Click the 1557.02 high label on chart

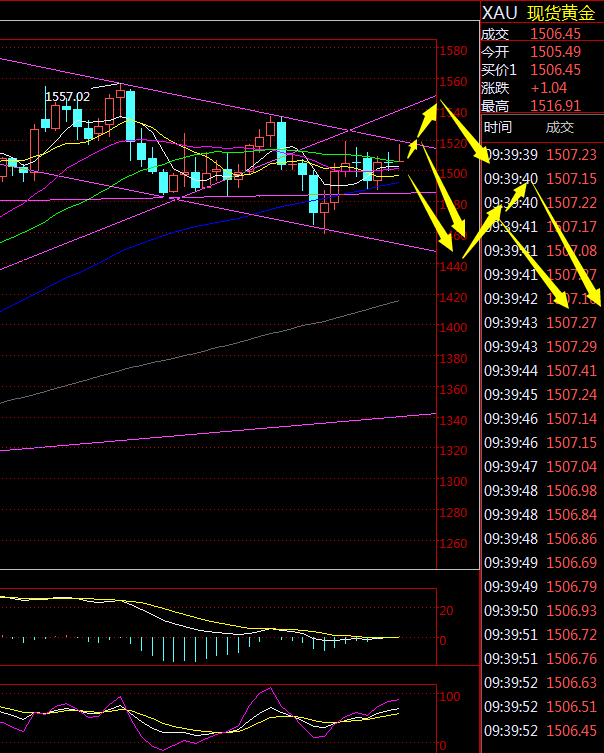68,97
